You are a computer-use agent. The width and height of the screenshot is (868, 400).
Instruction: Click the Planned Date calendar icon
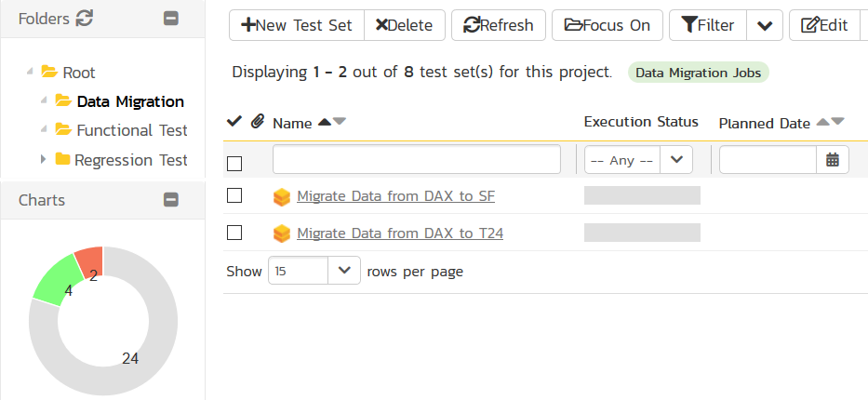pos(832,160)
